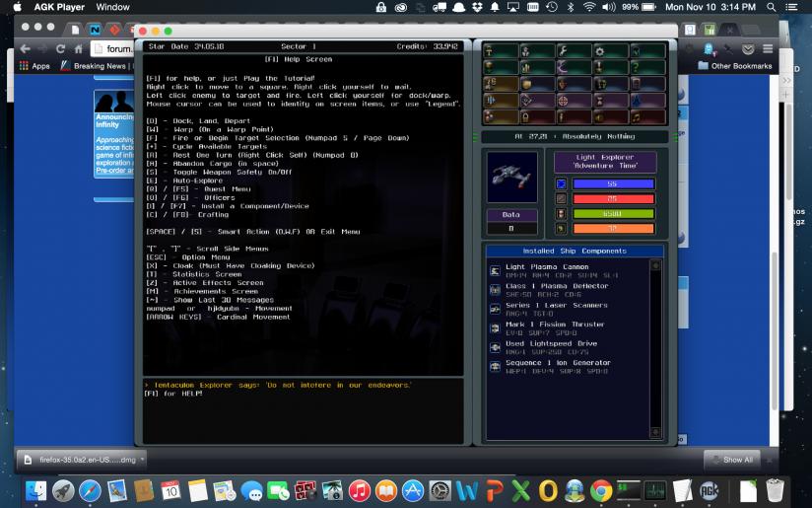Select Used Lightspeed Drive component
Image resolution: width=812 pixels, height=508 pixels.
coord(551,343)
